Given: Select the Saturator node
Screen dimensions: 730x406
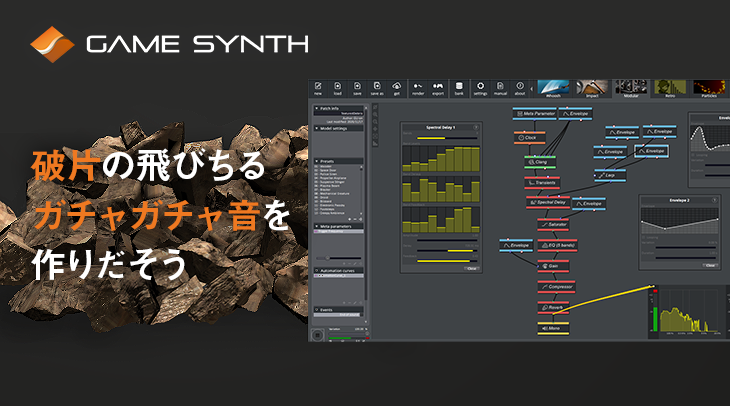Looking at the screenshot, I should (x=553, y=224).
